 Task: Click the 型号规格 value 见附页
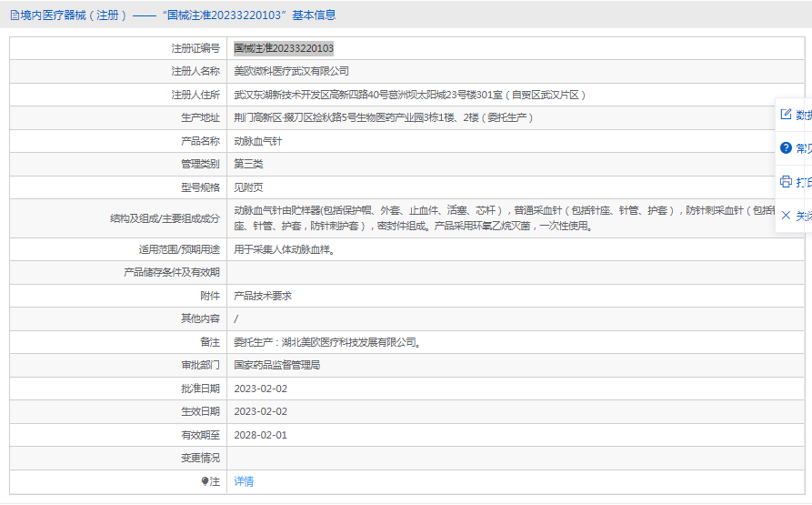248,187
